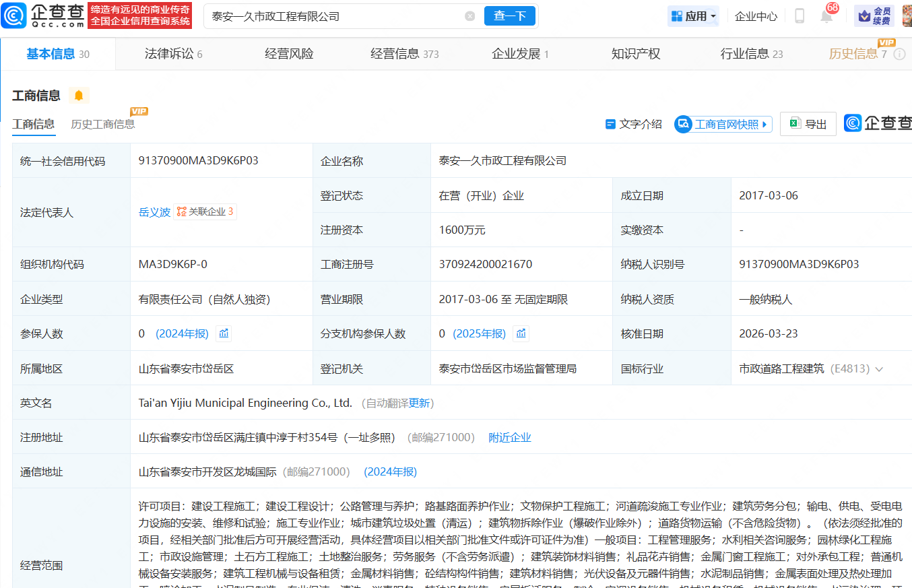Click the 附近企业 link
Screen dimensions: 912x588
[x=510, y=437]
